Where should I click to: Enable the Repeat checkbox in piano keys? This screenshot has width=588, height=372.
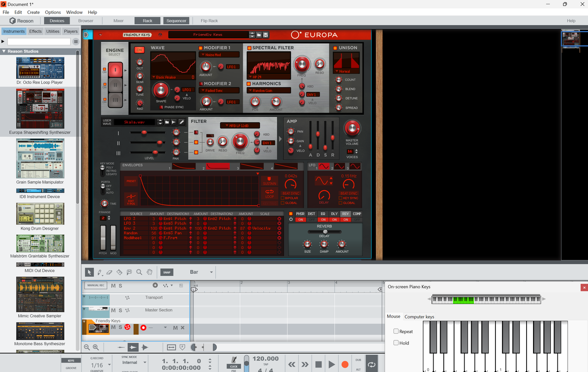[396, 332]
